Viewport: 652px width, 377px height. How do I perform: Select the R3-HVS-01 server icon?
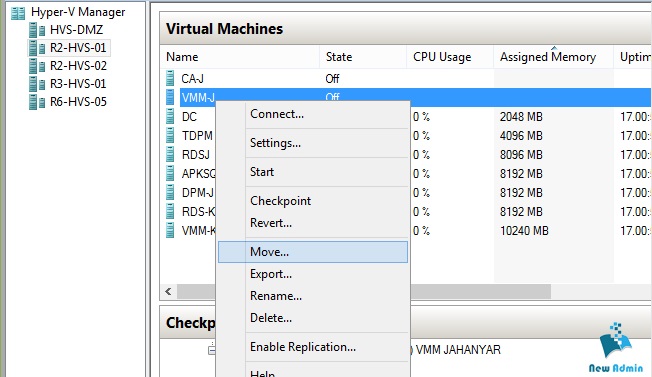point(37,84)
